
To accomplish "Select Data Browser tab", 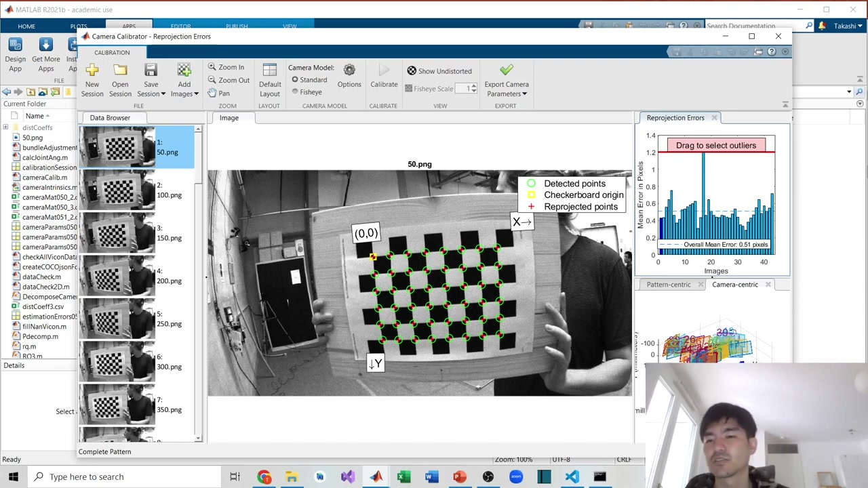I will (110, 118).
